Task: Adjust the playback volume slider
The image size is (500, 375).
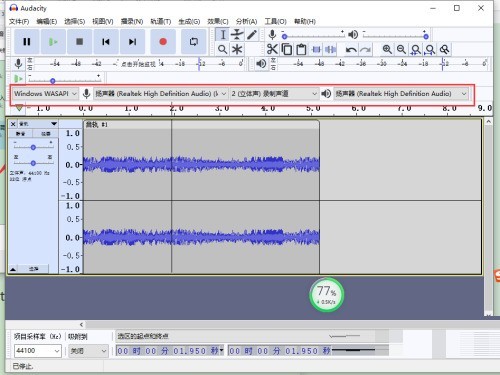Action: pos(395,35)
